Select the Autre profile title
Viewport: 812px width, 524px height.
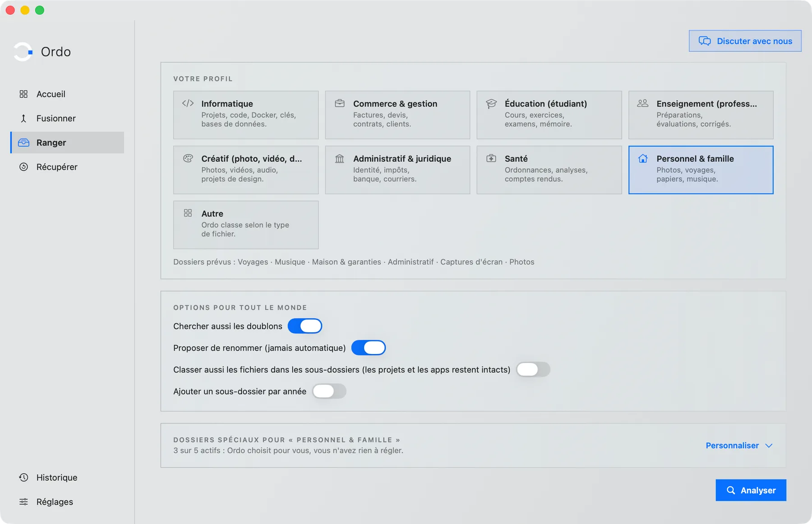coord(212,214)
